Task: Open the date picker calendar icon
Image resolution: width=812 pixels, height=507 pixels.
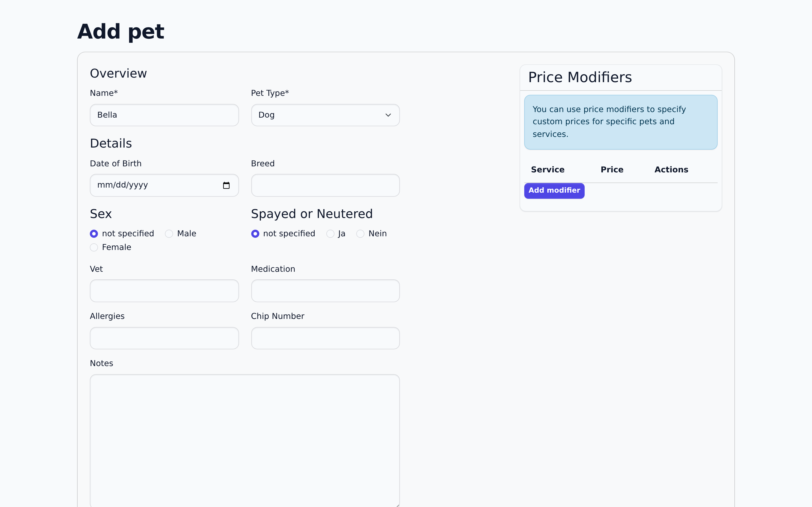Action: click(226, 185)
